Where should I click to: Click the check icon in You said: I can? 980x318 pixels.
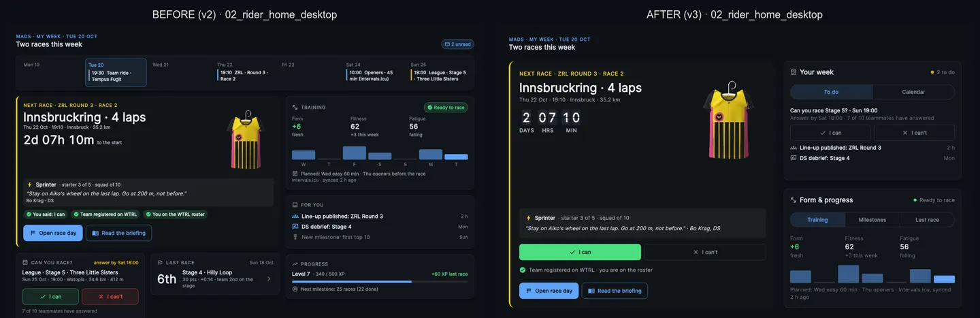[29, 214]
